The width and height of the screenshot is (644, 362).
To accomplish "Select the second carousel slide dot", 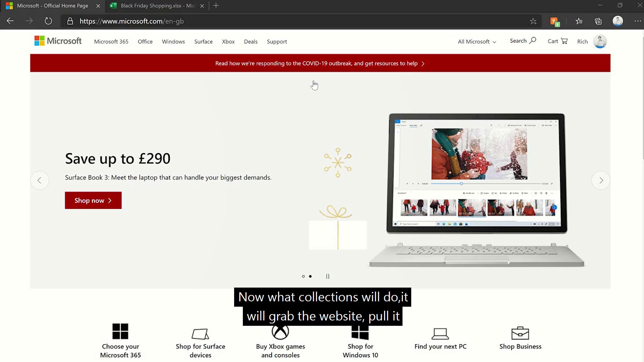I will pyautogui.click(x=310, y=276).
